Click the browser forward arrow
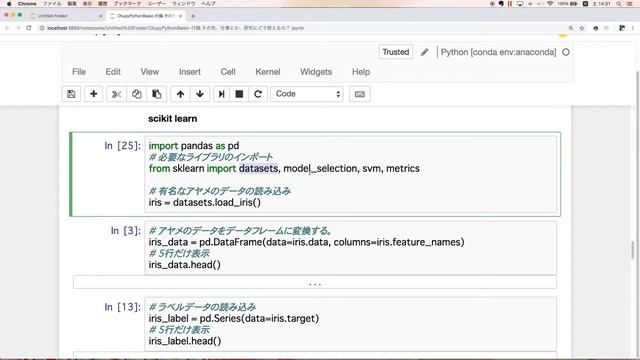640x360 pixels. pyautogui.click(x=18, y=28)
